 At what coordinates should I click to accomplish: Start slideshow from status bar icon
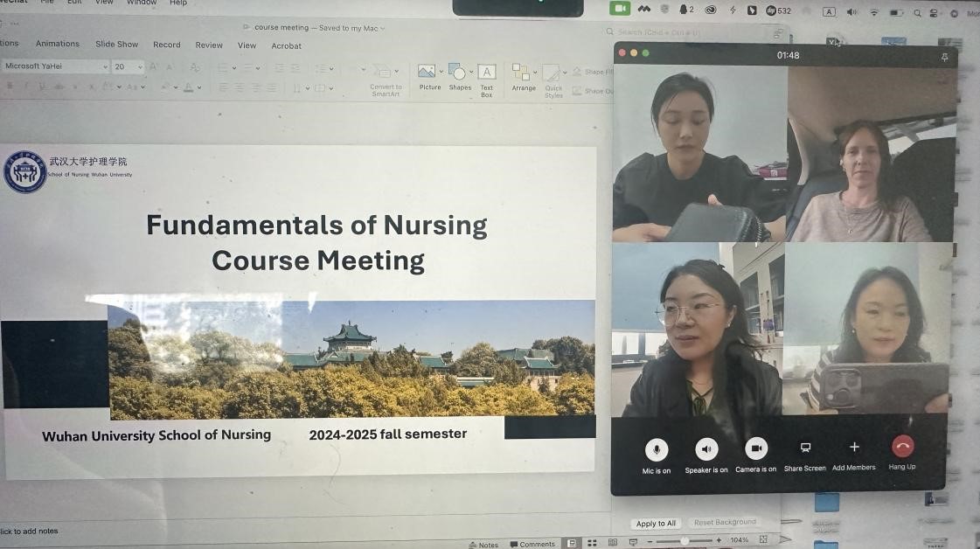pyautogui.click(x=634, y=543)
